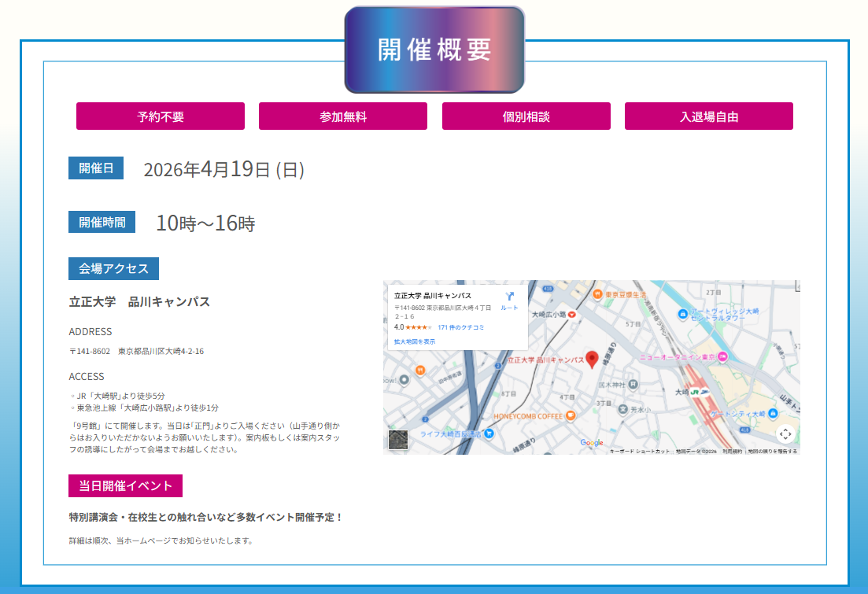The width and height of the screenshot is (868, 594).
Task: Open the 171 件のクチコミ reviews link
Action: [x=460, y=327]
